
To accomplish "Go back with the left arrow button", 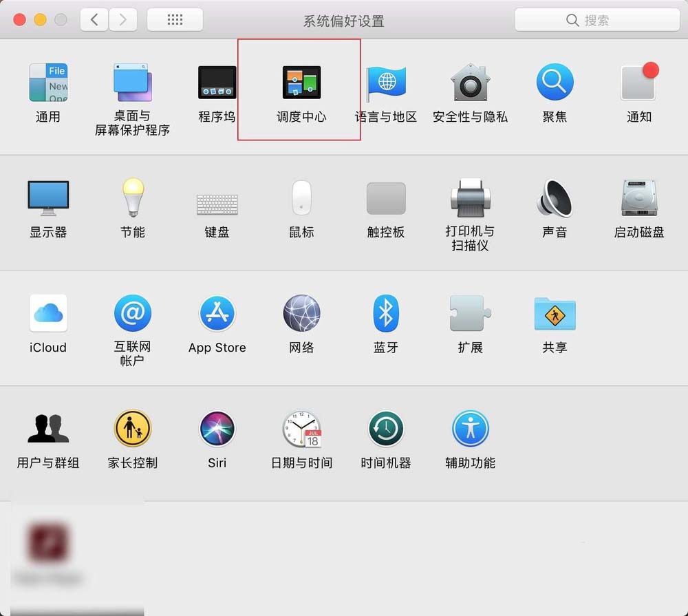I will [94, 20].
